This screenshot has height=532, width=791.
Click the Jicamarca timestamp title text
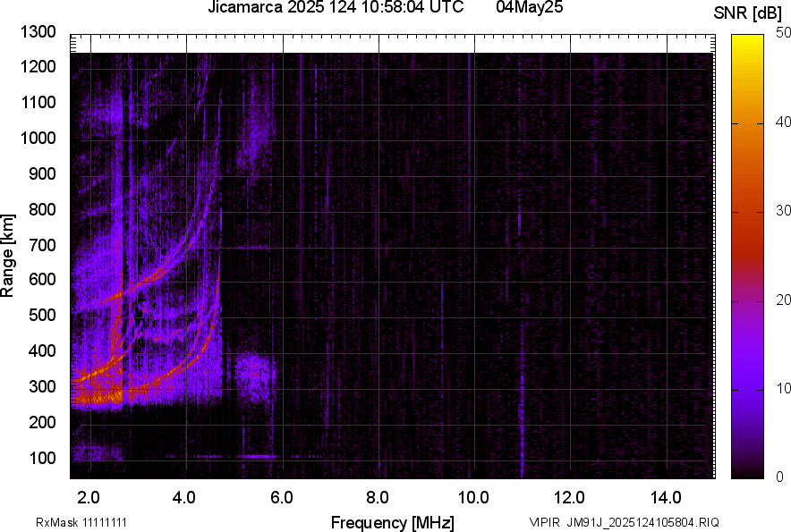point(336,8)
